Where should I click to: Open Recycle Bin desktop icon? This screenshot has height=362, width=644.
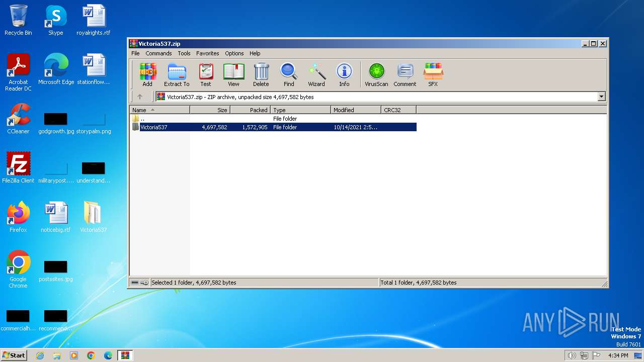click(x=18, y=20)
